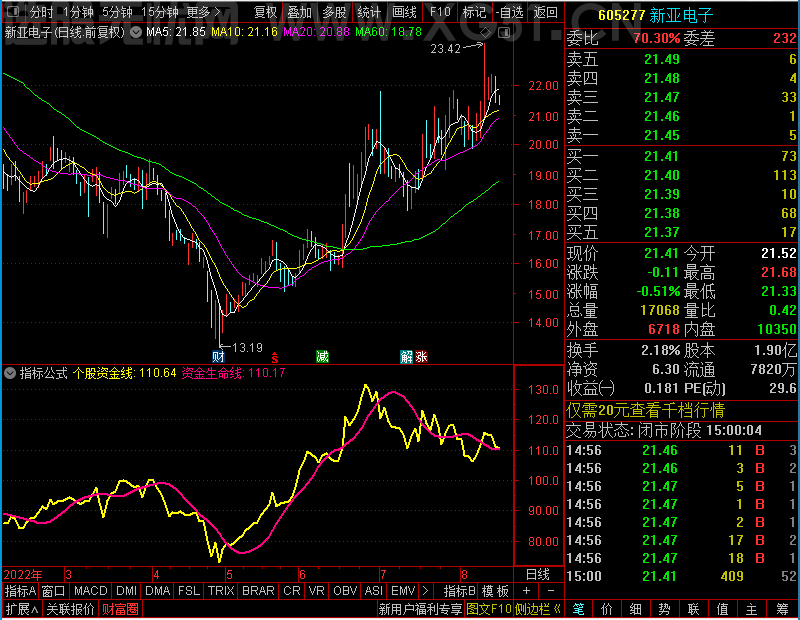Open 图文F10 information link
This screenshot has height=620, width=800.
coord(489,609)
